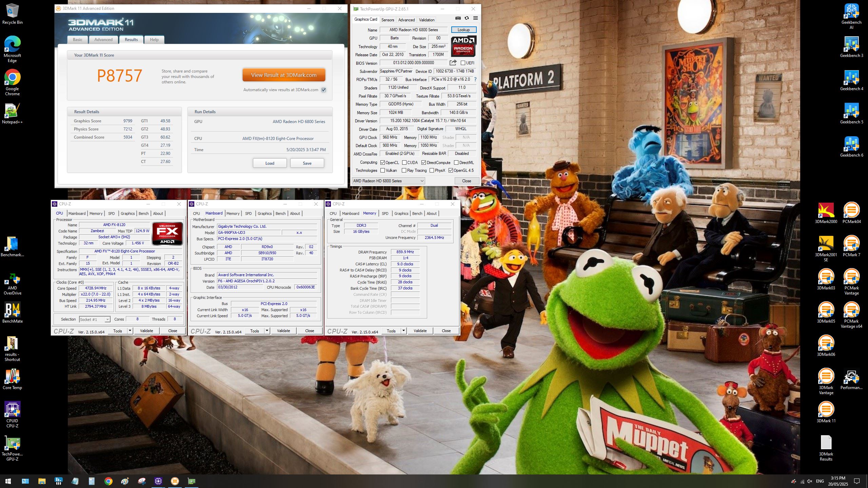Select SPD tab in CPU-Z Memory window
The width and height of the screenshot is (868, 488).
385,213
